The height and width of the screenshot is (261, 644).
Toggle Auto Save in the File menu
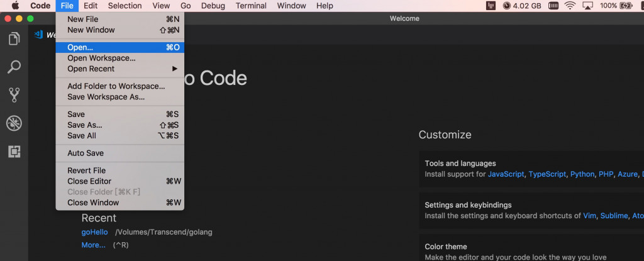tap(120, 153)
